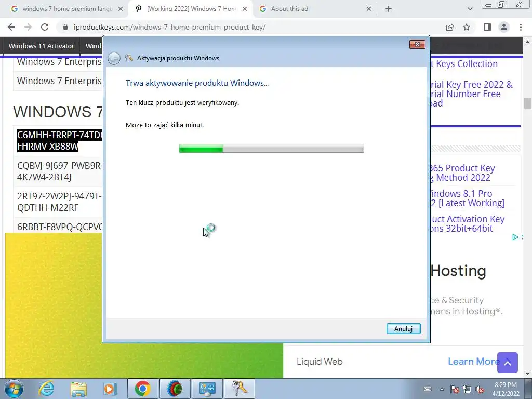Click the back arrow in the activation dialog
This screenshot has height=399, width=532.
(x=114, y=58)
